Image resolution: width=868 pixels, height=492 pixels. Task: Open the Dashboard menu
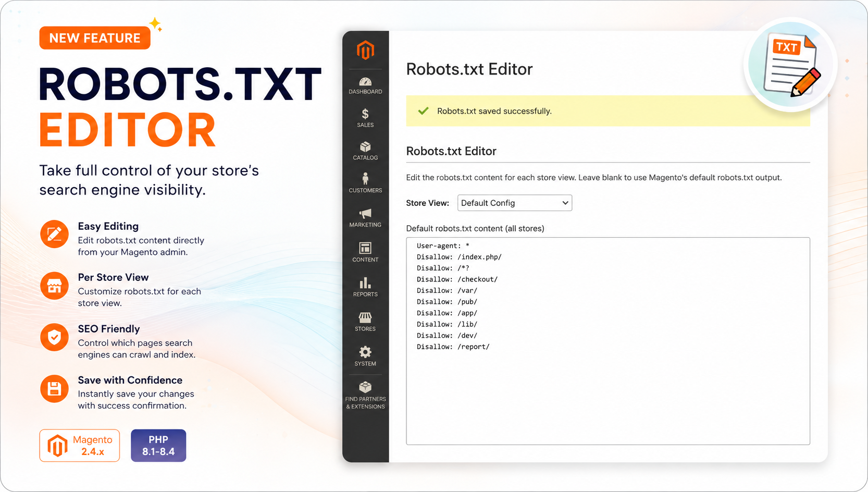[365, 86]
